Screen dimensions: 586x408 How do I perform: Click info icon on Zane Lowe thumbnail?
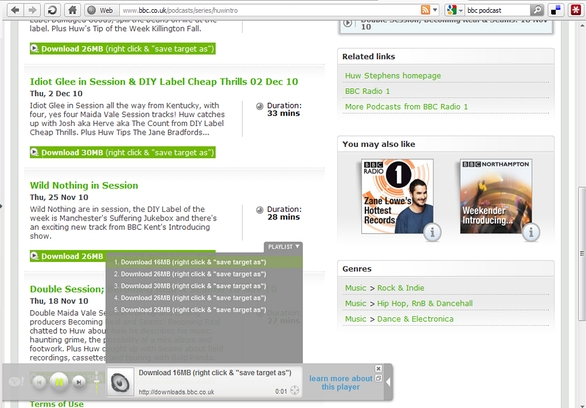tap(432, 232)
